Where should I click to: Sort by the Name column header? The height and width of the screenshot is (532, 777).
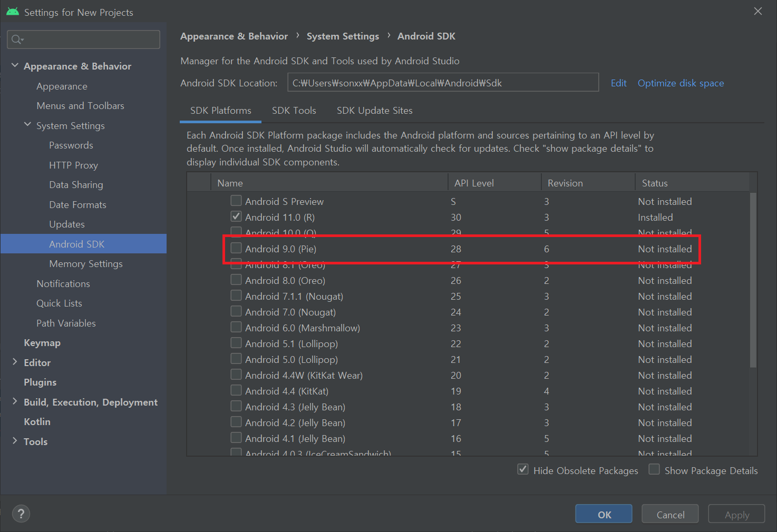[329, 183]
